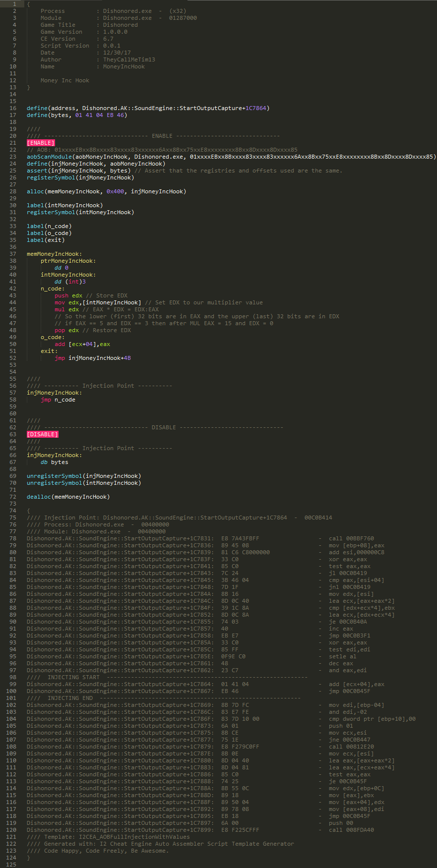Click 'pop edx // Restore EDX' line
437x868 pixels.
[93, 330]
